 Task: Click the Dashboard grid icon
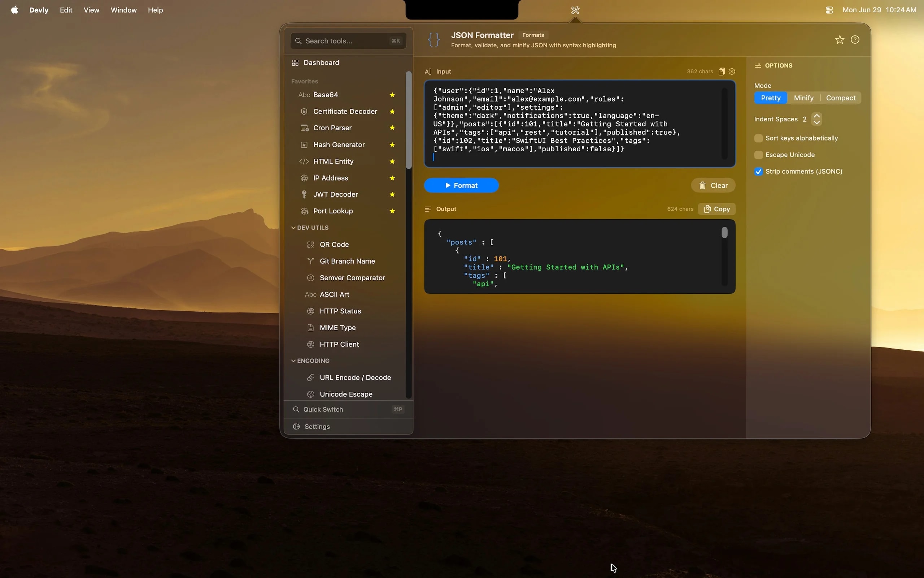coord(295,62)
